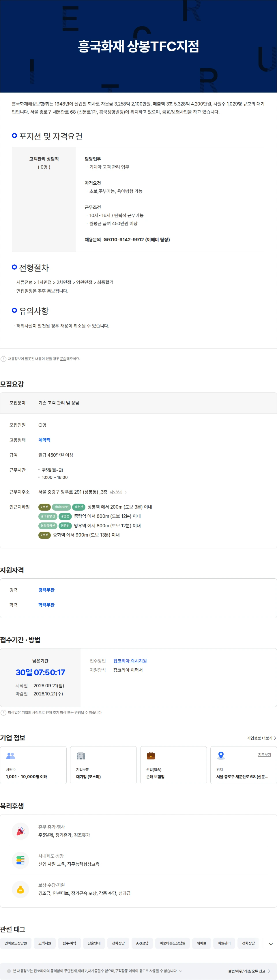Viewport: 277px width, 980px height.
Task: Click the 7호선 badge next to 중화역
Action: (x=44, y=535)
